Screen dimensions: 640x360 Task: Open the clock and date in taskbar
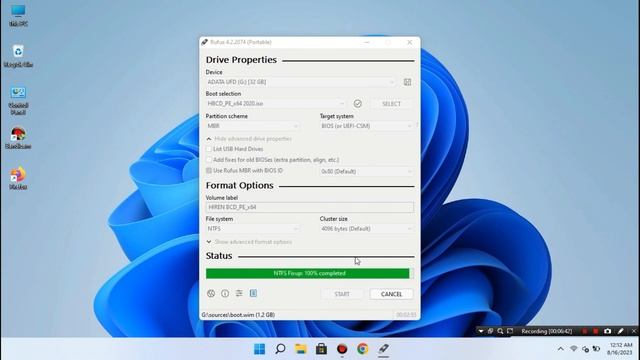pyautogui.click(x=620, y=349)
